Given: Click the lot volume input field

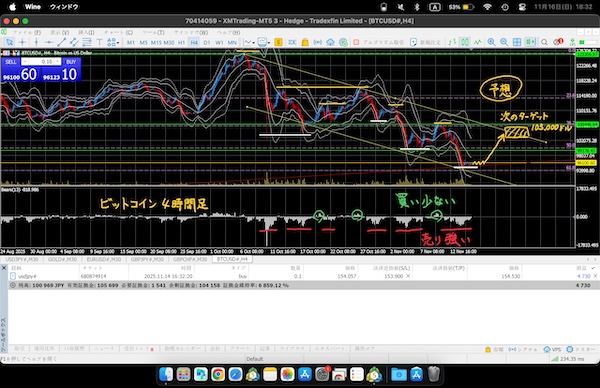Looking at the screenshot, I should (41, 62).
